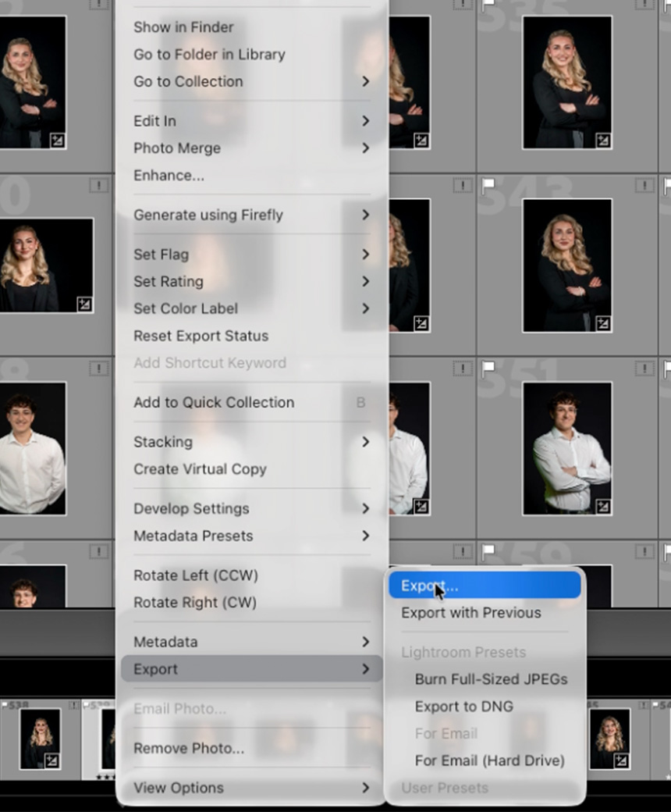Viewport: 671px width, 812px height.
Task: Select Export with Previous
Action: point(485,613)
